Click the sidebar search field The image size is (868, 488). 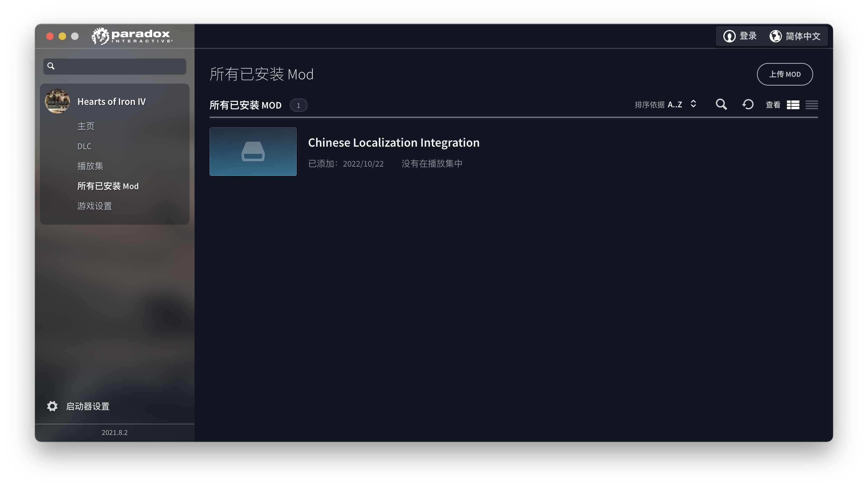pyautogui.click(x=114, y=66)
